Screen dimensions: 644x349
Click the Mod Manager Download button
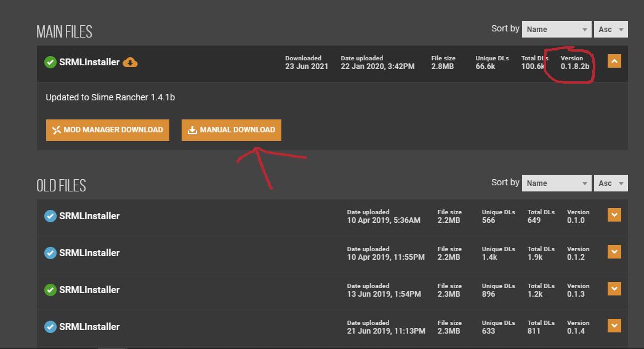[108, 130]
